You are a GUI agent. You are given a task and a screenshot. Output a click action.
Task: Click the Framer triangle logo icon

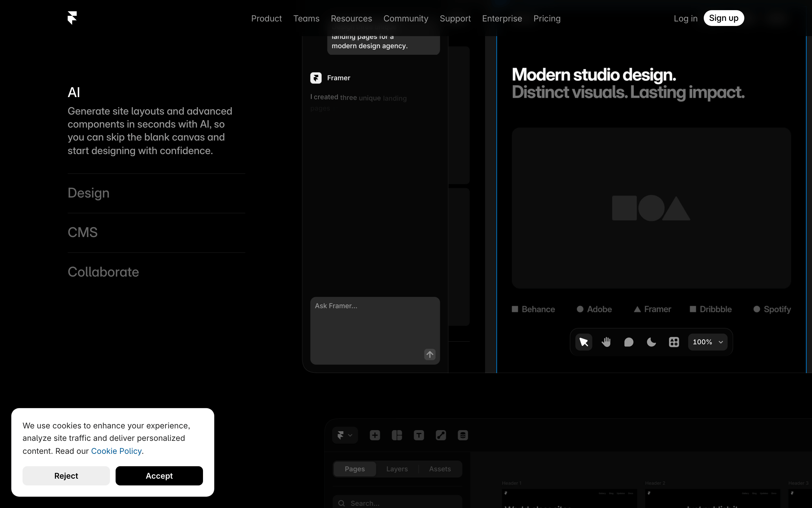click(637, 309)
